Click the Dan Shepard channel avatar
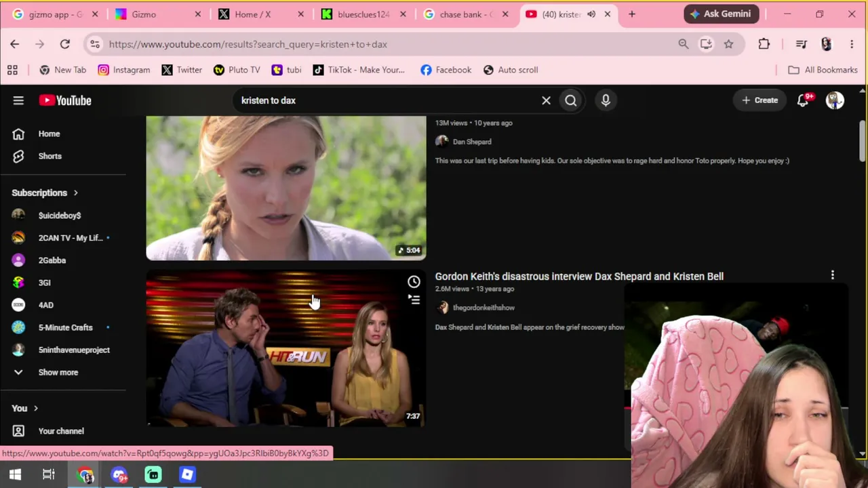Viewport: 868px width, 488px height. tap(442, 142)
